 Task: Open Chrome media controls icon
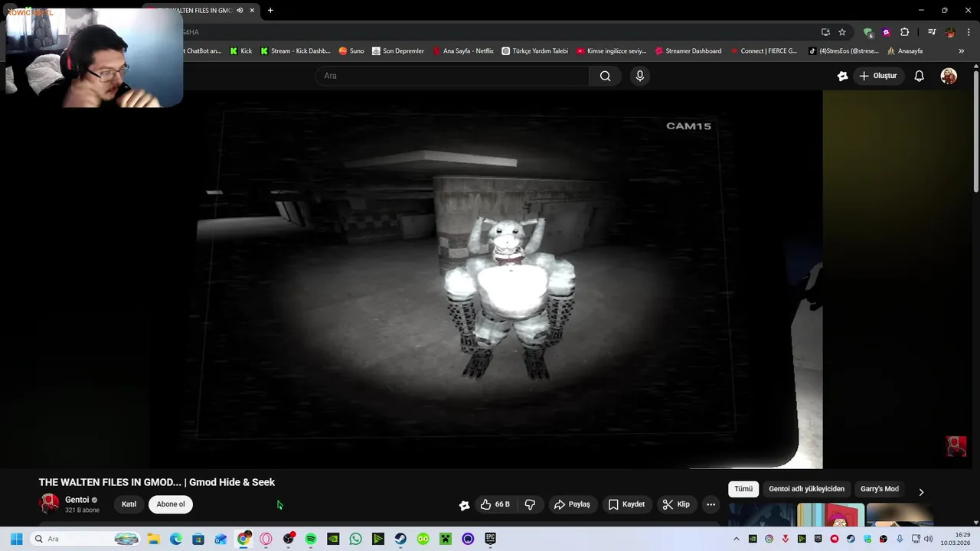(932, 32)
